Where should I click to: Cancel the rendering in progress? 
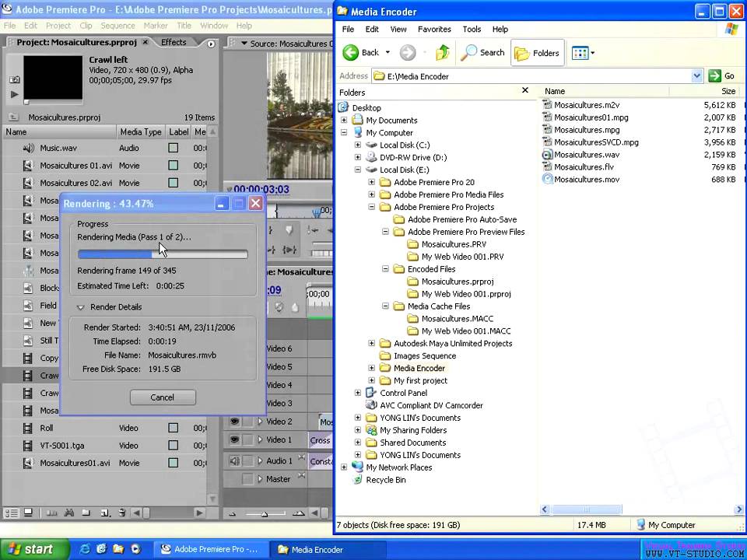tap(163, 397)
